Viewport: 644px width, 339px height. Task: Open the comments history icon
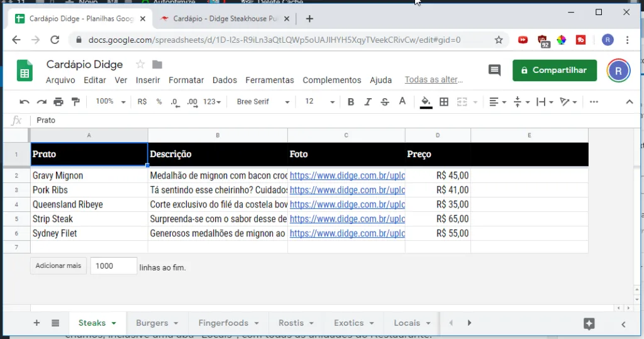click(494, 70)
